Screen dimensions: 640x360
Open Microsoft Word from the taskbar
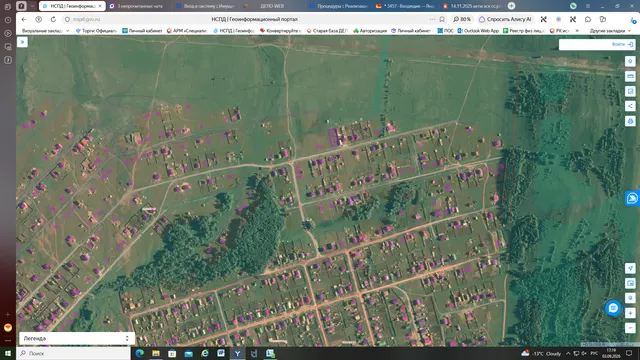221,353
